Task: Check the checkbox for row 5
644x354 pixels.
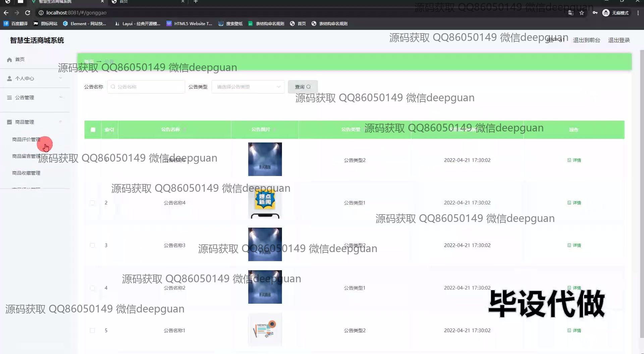Action: point(92,331)
